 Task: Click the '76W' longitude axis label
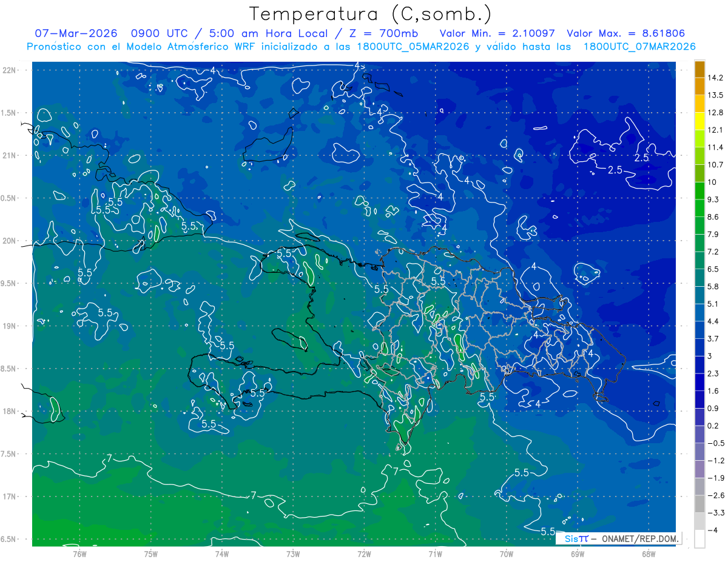tap(79, 554)
